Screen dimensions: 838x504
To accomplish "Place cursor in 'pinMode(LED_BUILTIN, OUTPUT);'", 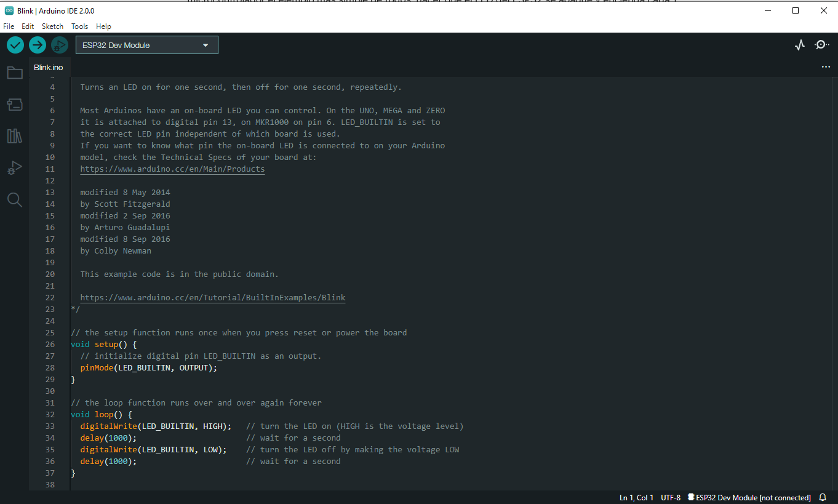I will click(149, 367).
